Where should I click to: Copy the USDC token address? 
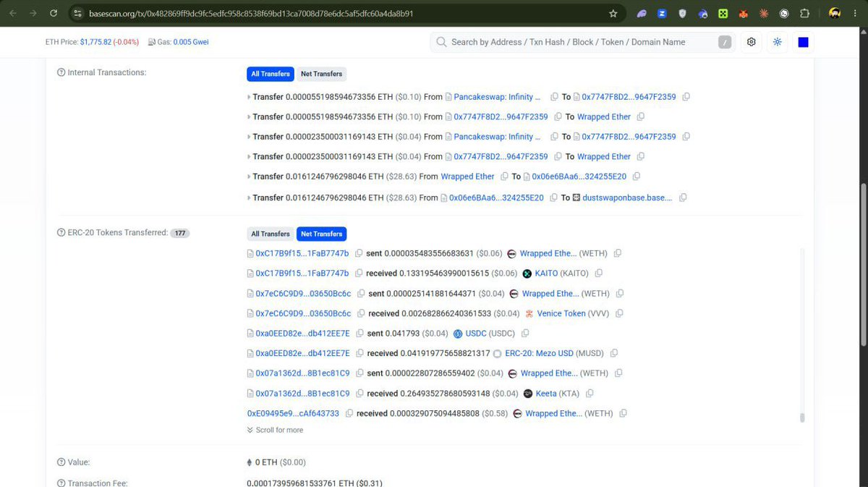[x=525, y=334]
